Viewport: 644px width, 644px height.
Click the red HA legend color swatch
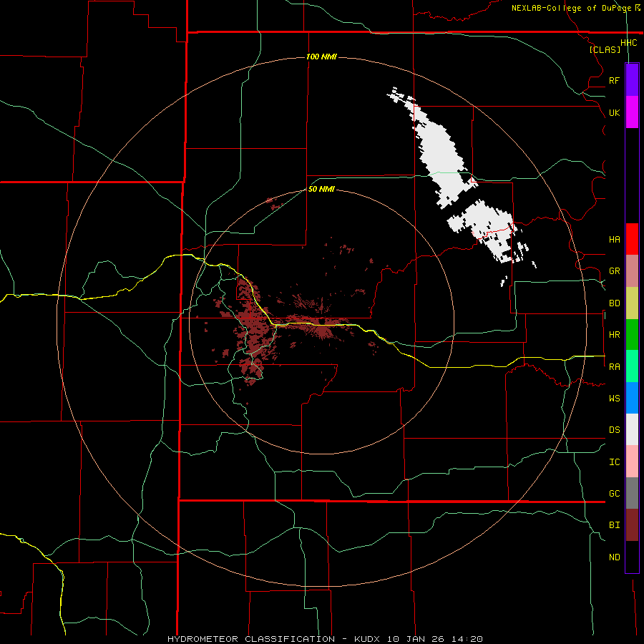point(632,239)
